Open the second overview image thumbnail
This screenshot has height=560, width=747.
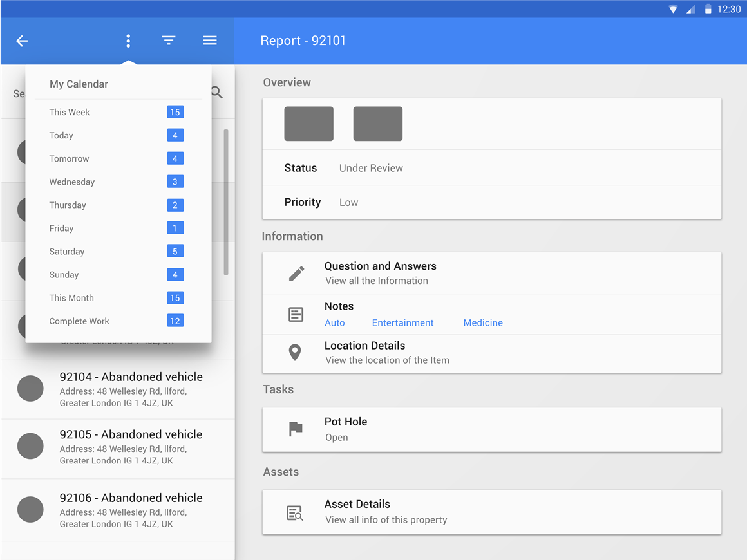coord(378,124)
